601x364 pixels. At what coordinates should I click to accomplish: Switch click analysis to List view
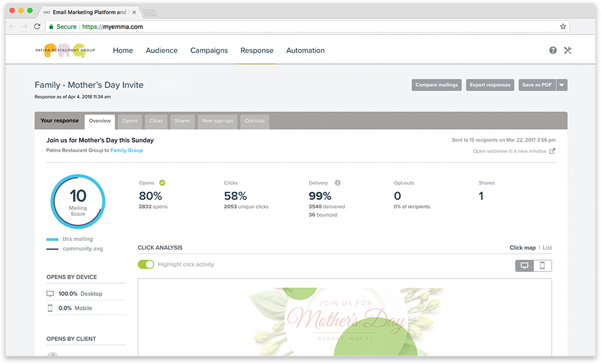tap(547, 248)
